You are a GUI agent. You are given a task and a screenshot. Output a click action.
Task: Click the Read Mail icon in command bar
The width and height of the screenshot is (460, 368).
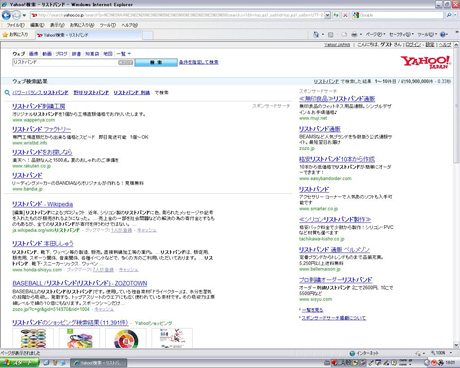pos(344,35)
